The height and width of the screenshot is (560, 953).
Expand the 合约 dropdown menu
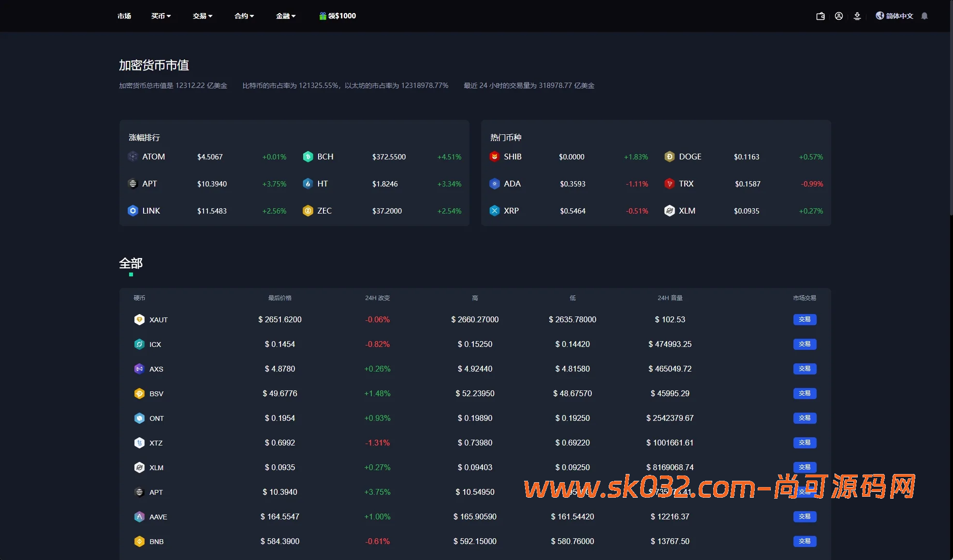(x=244, y=16)
